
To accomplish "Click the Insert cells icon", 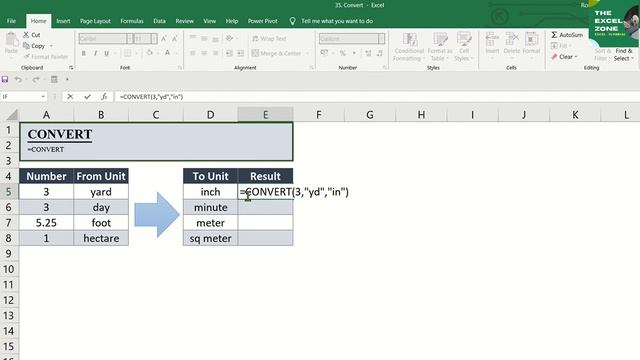I will 492,40.
